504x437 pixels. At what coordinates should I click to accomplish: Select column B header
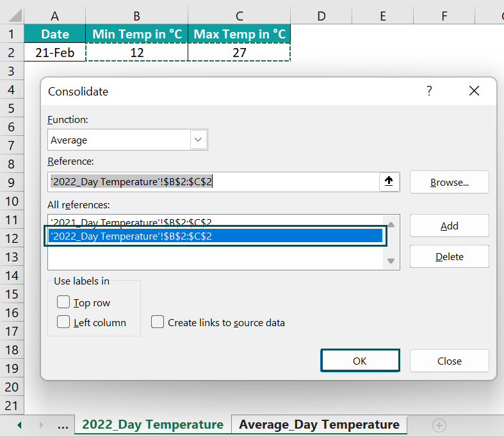click(136, 16)
